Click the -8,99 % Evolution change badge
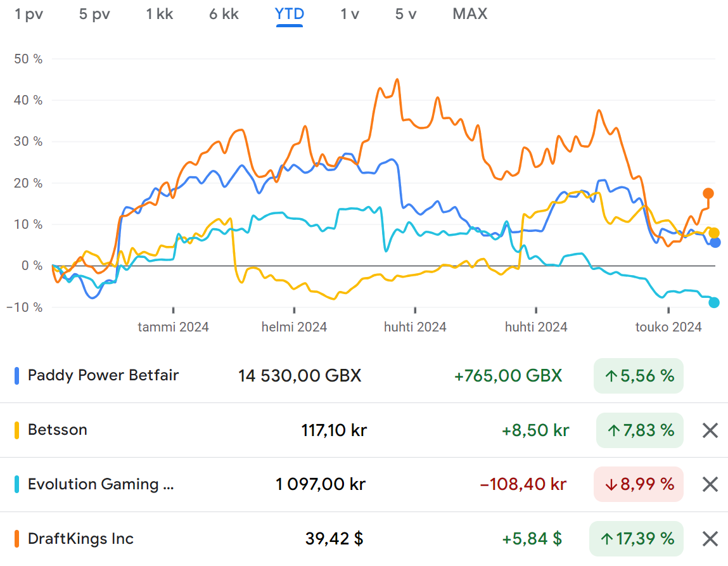This screenshot has width=728, height=566. coord(639,484)
